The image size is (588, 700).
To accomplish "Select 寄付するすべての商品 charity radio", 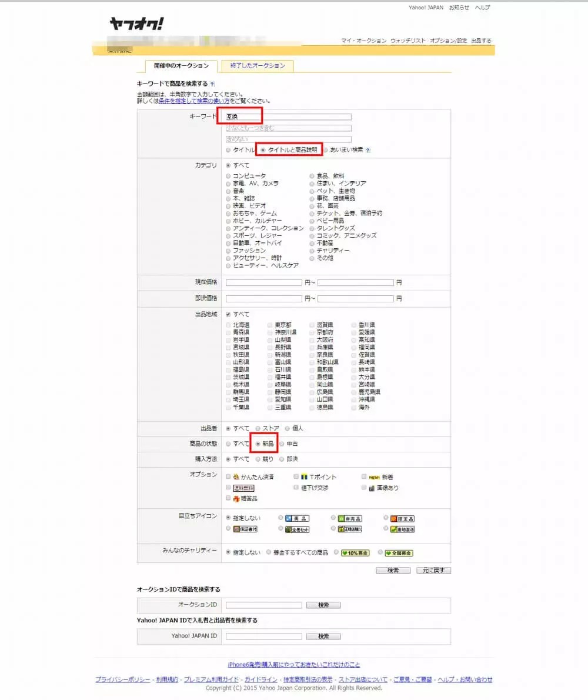I will [268, 552].
